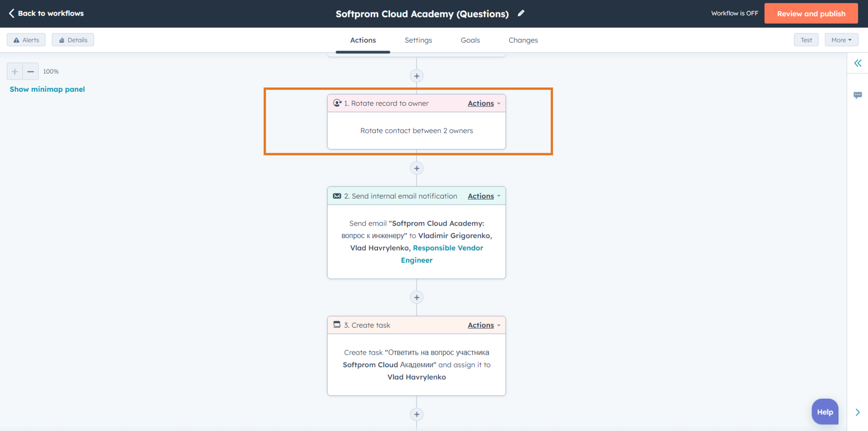Click the Softprom Cloud Academy workflow title
Screen dimensions: 868x431
(x=422, y=14)
